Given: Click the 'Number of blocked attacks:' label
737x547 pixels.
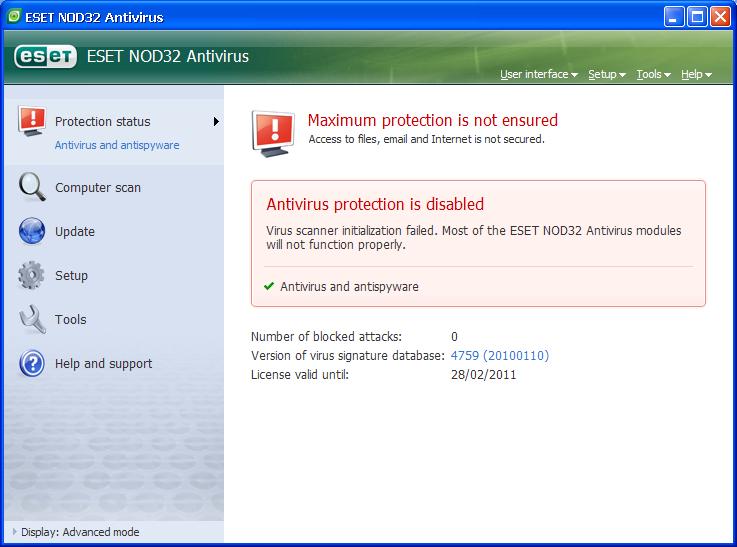Looking at the screenshot, I should click(326, 336).
